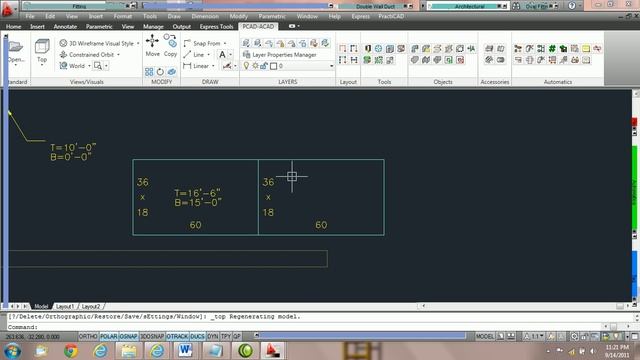Expand the Linear dimension dropdown arrow
Viewport: 640px width, 360px height.
coord(213,66)
